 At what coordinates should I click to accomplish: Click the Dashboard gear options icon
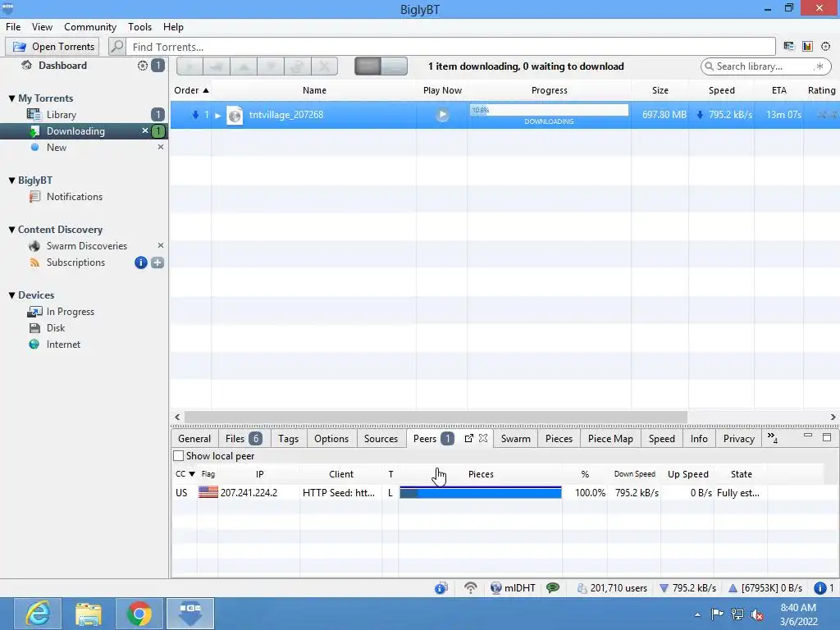click(142, 66)
